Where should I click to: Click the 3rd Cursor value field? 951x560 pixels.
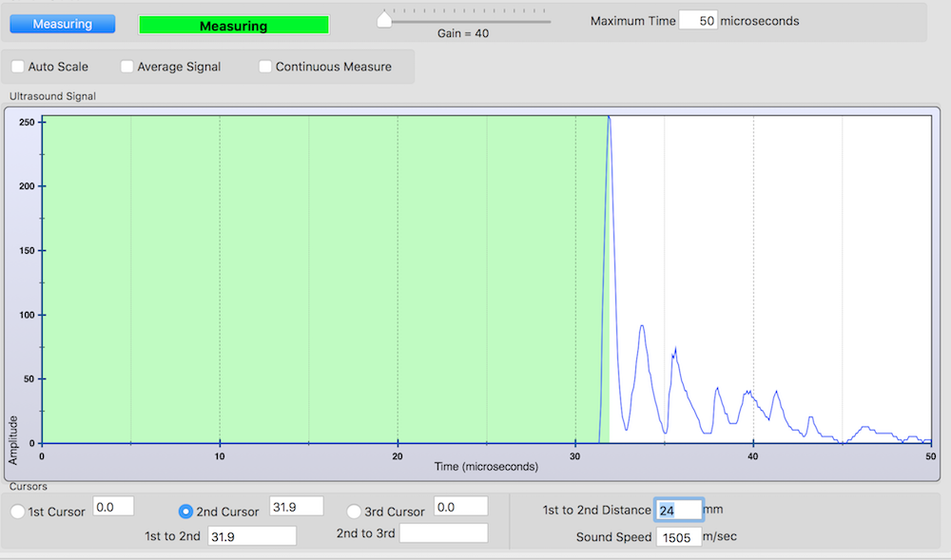(460, 507)
